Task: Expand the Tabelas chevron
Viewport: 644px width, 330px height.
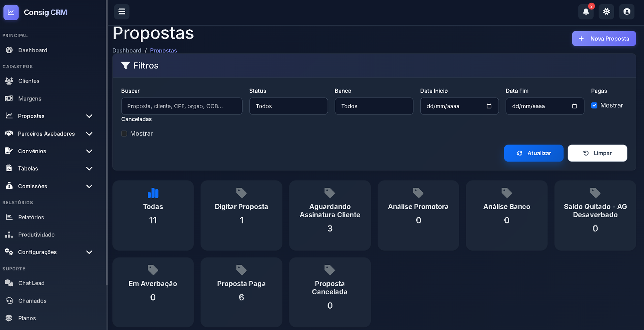Action: coord(89,168)
